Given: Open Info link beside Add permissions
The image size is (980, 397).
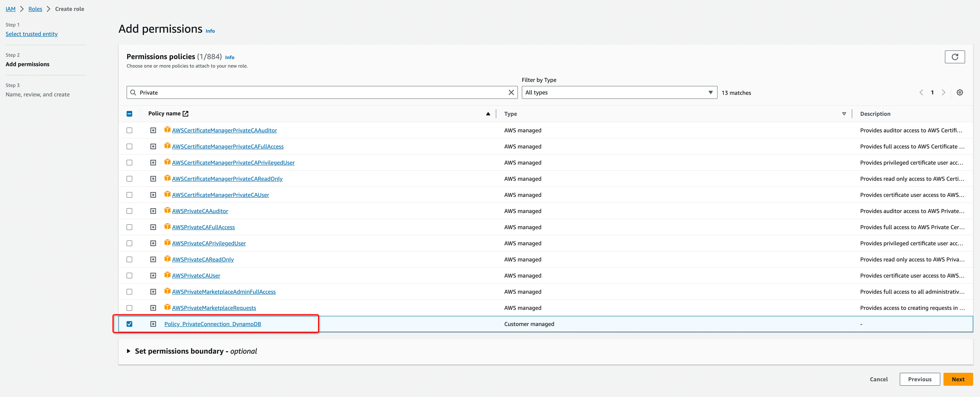Looking at the screenshot, I should (210, 31).
